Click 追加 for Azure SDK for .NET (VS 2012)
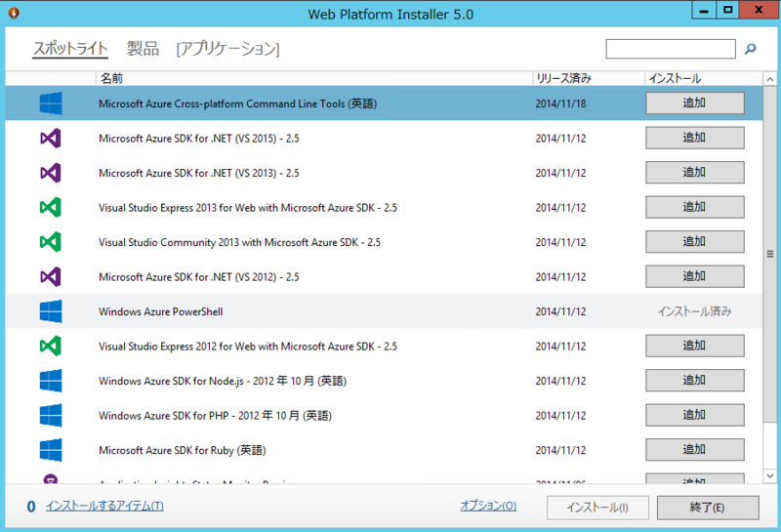The image size is (781, 532). [695, 276]
